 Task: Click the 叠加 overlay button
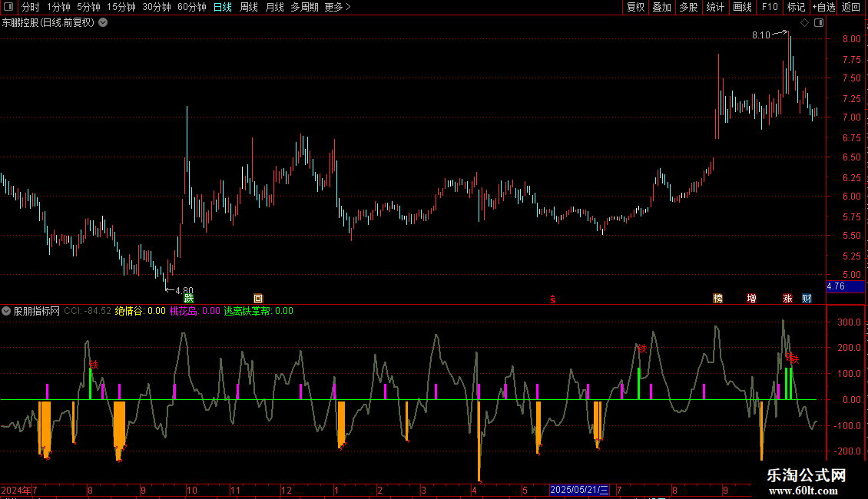pos(661,7)
